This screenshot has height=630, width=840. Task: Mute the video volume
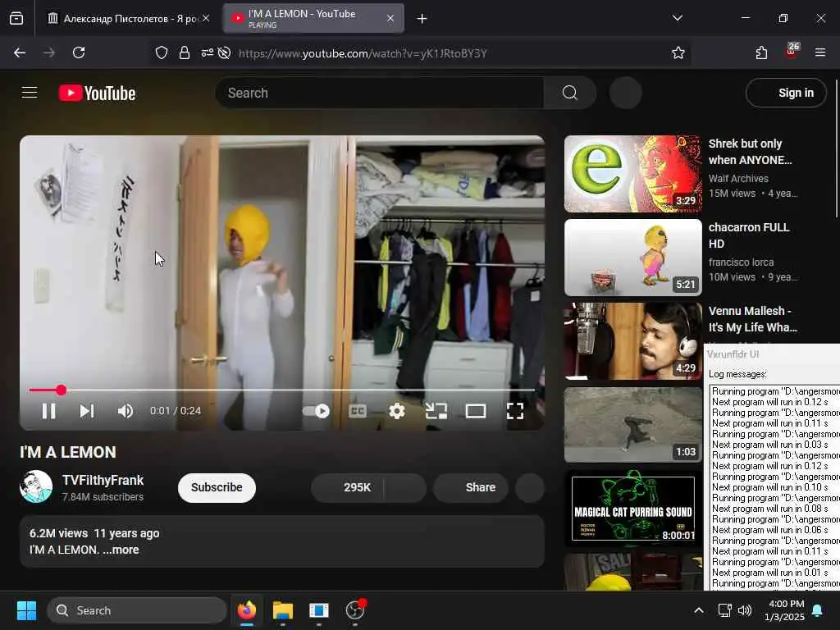[x=126, y=412]
